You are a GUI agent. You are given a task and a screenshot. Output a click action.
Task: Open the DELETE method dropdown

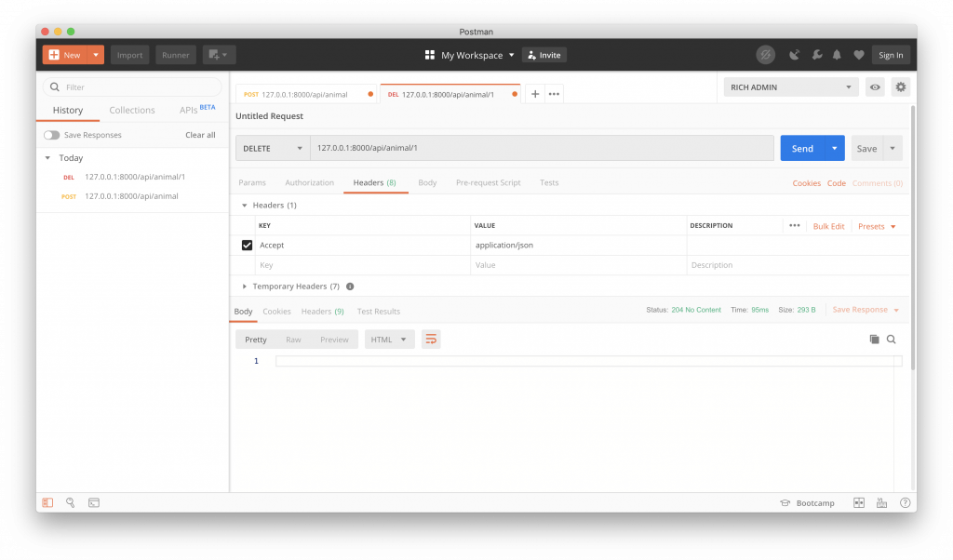pos(273,148)
